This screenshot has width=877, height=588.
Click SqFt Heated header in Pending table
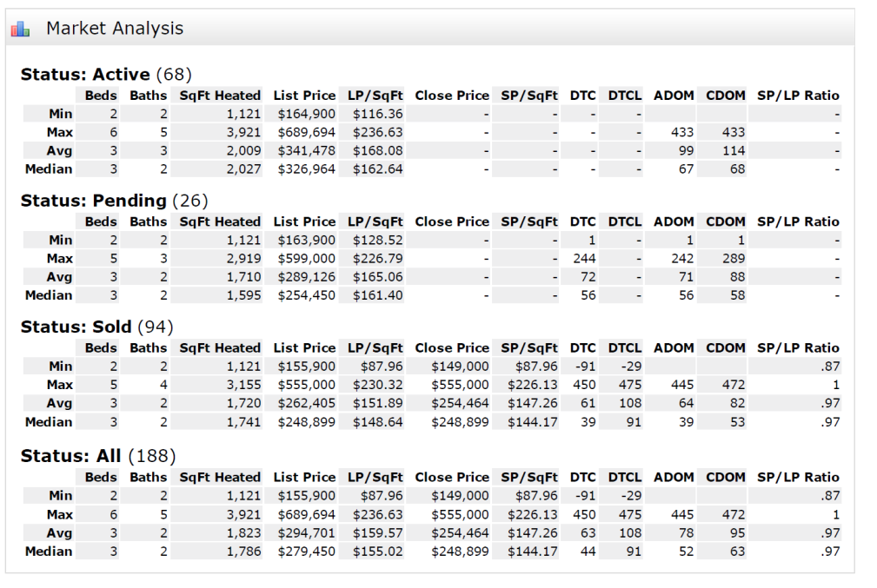[220, 221]
